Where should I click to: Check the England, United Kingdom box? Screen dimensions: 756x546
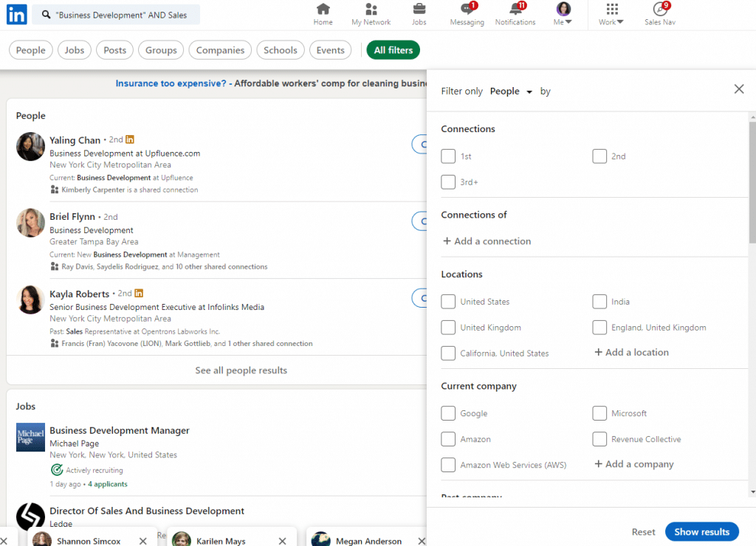tap(599, 328)
